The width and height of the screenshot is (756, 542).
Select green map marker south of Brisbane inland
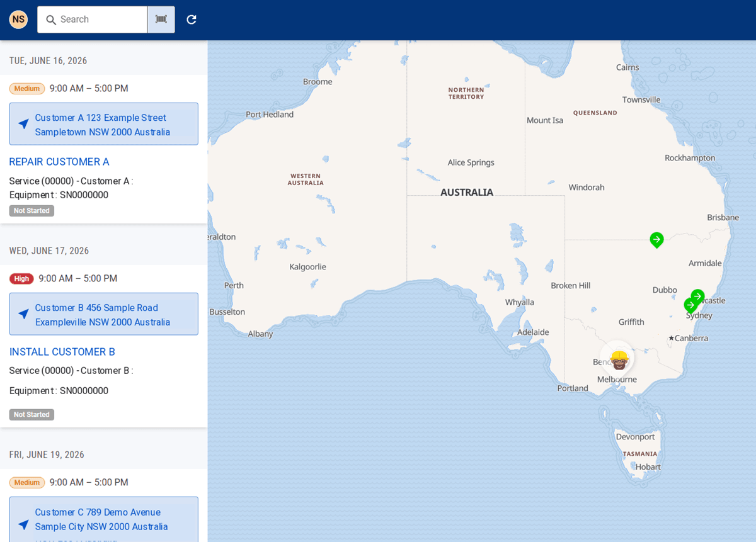coord(656,240)
